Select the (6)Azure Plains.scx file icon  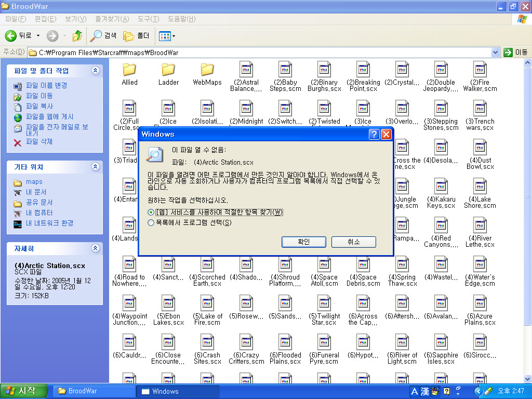pos(480,303)
